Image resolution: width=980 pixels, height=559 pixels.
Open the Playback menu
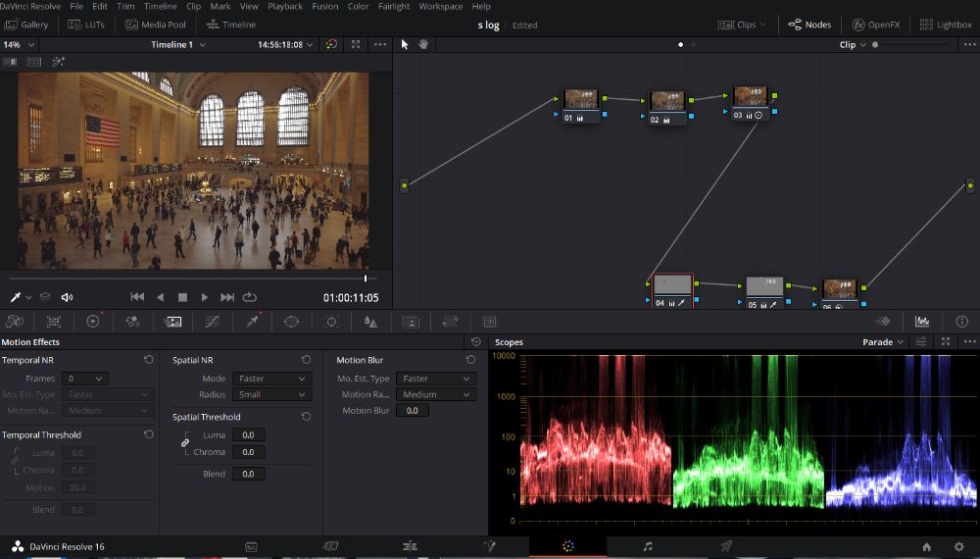[285, 6]
